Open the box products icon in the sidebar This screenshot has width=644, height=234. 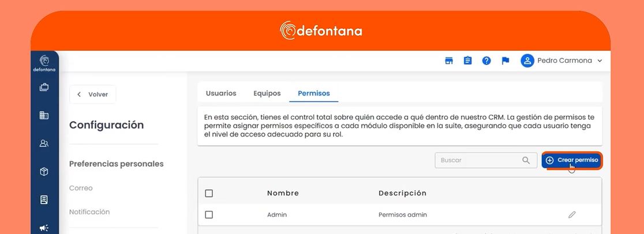tap(44, 172)
